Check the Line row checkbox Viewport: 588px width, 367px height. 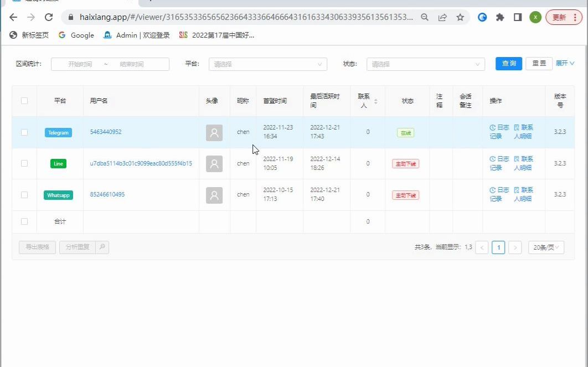(x=24, y=163)
